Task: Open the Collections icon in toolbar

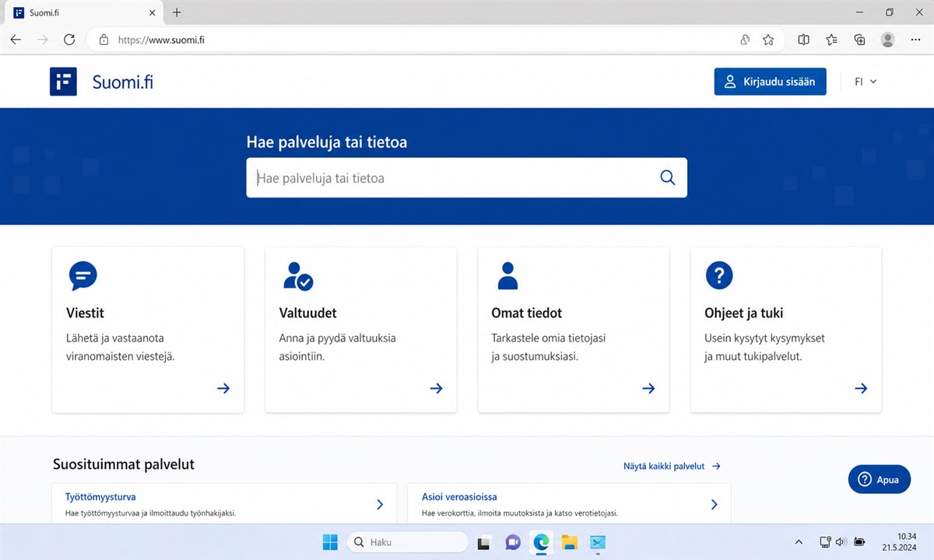Action: pyautogui.click(x=859, y=40)
